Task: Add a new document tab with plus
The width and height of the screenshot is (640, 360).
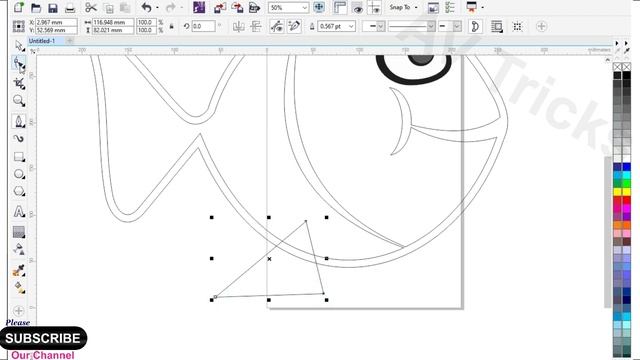Action: (x=69, y=41)
